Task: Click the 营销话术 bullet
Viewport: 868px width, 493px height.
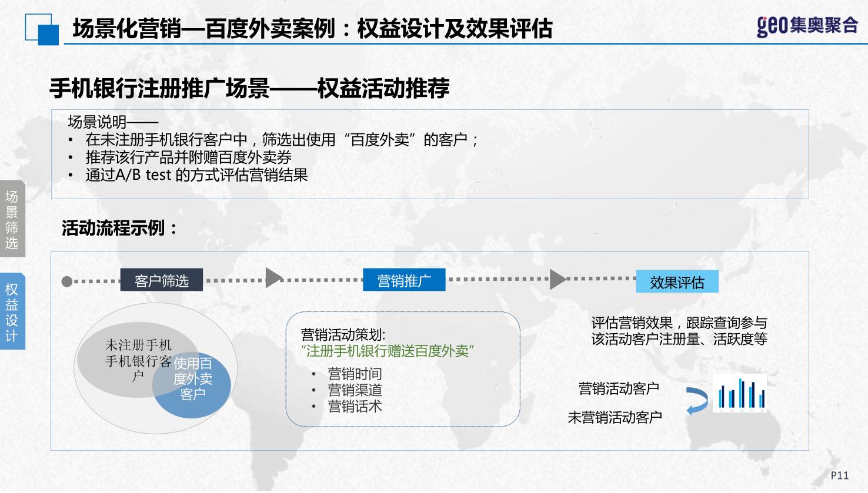Action: point(355,406)
